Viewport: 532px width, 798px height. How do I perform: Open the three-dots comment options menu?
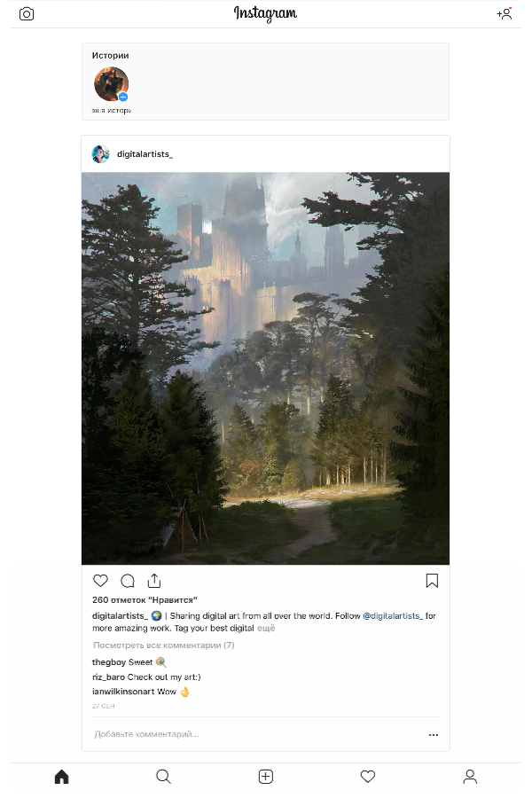(x=434, y=734)
